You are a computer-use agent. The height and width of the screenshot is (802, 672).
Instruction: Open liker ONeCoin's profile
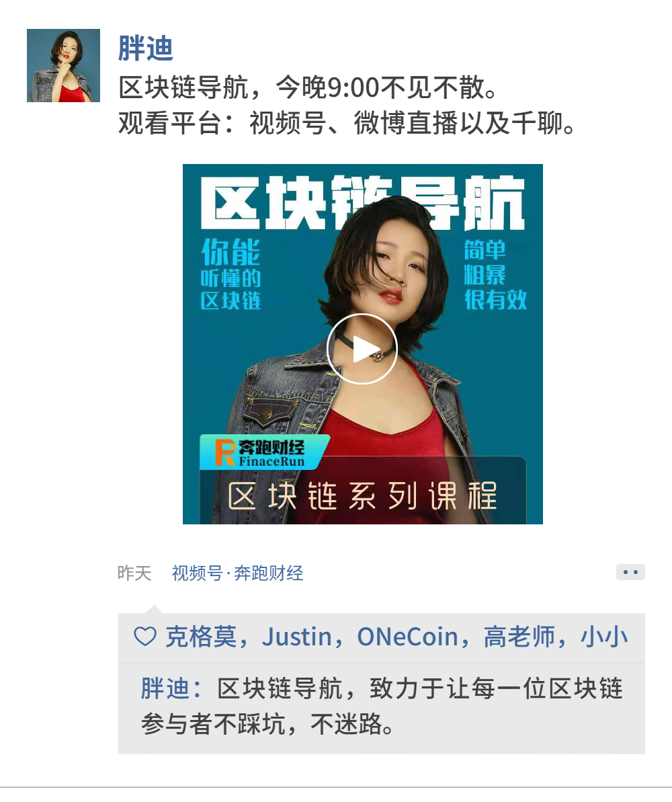point(407,637)
